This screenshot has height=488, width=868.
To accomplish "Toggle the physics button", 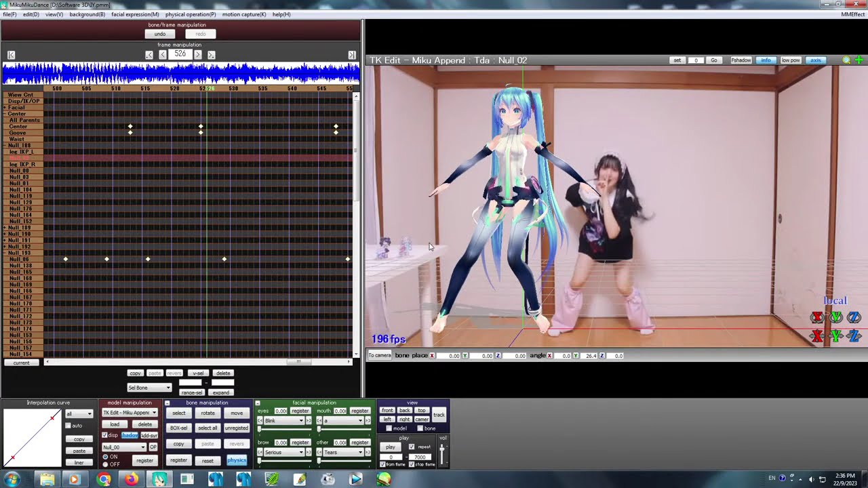I will tap(237, 460).
